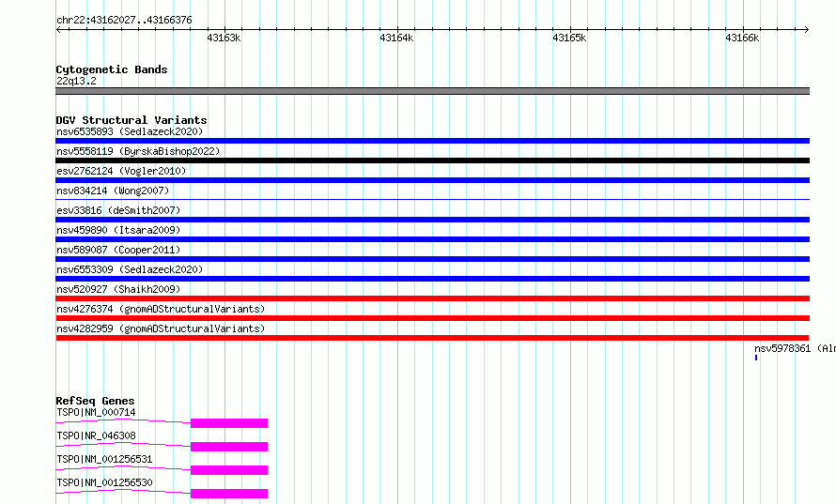836x504 pixels.
Task: Select the blue bar for nsv6553309
Action: coord(432,279)
